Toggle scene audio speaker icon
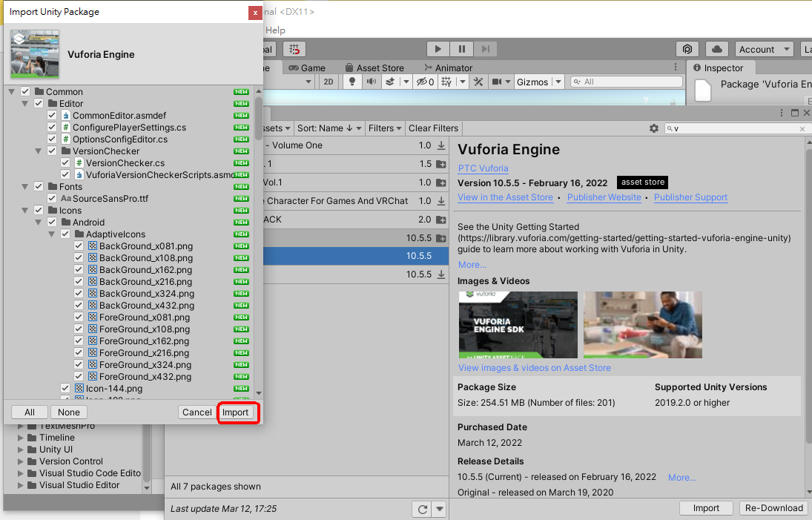 click(x=372, y=82)
